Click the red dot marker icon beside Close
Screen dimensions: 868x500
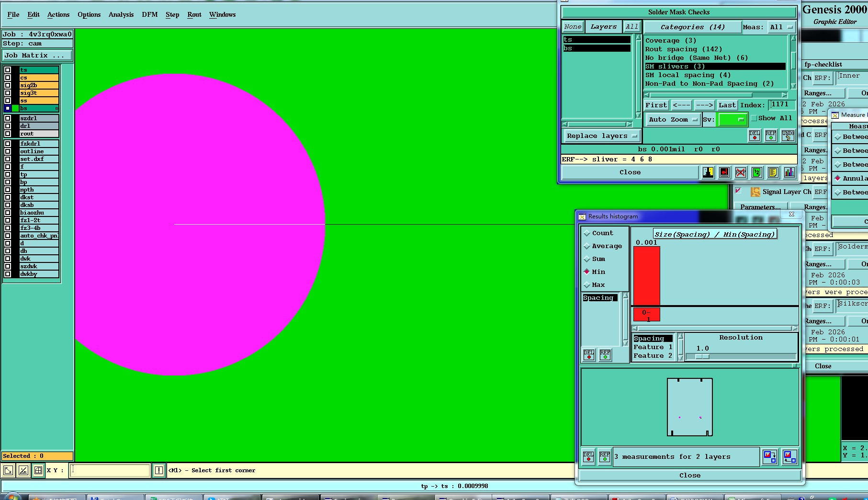724,172
